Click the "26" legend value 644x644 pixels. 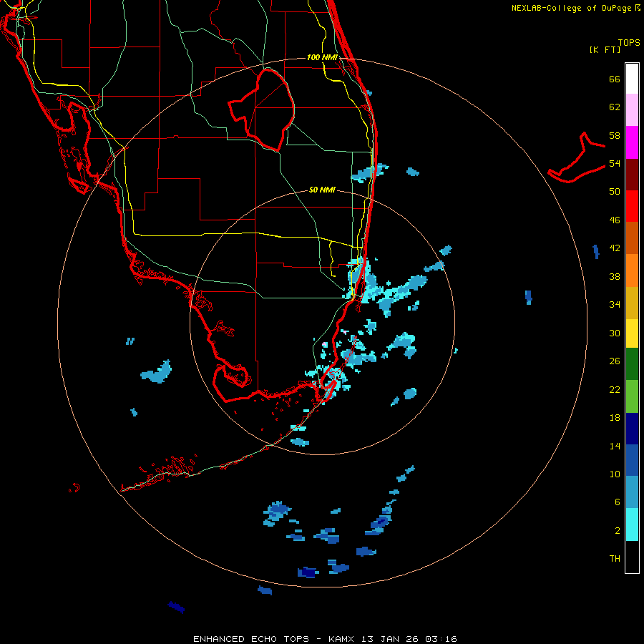(x=615, y=361)
